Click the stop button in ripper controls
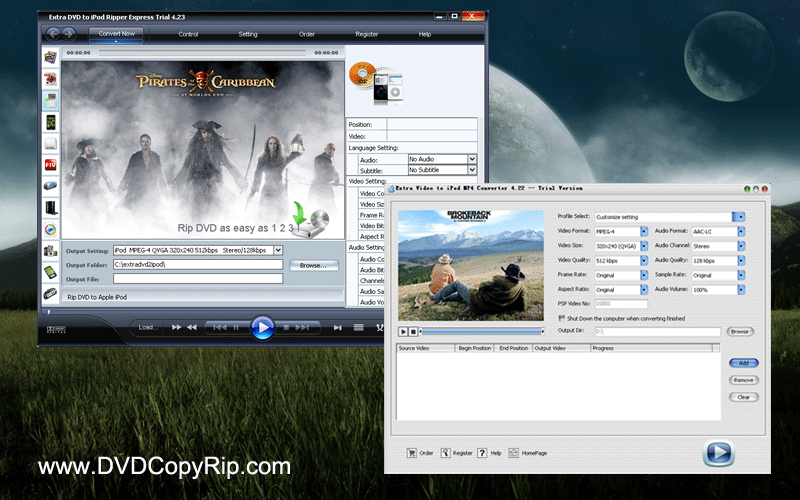This screenshot has width=800, height=500. click(x=286, y=328)
